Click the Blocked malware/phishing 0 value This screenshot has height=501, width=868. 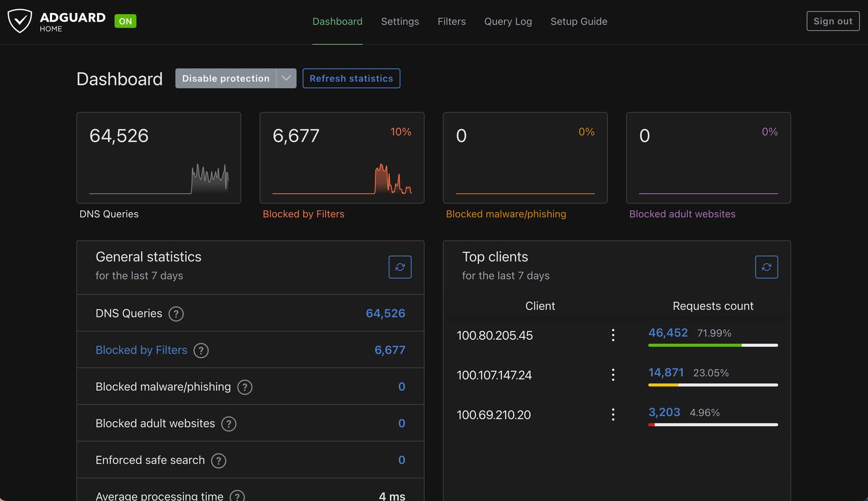pos(401,386)
